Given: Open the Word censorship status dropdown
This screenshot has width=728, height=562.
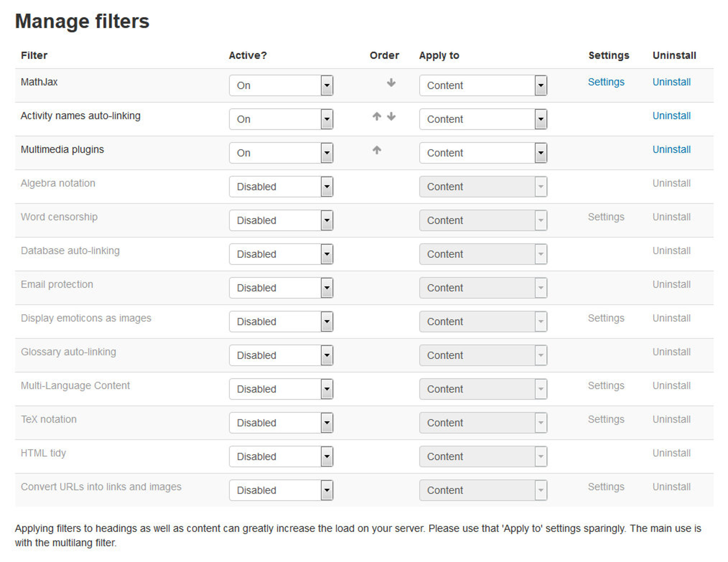Looking at the screenshot, I should coord(326,220).
